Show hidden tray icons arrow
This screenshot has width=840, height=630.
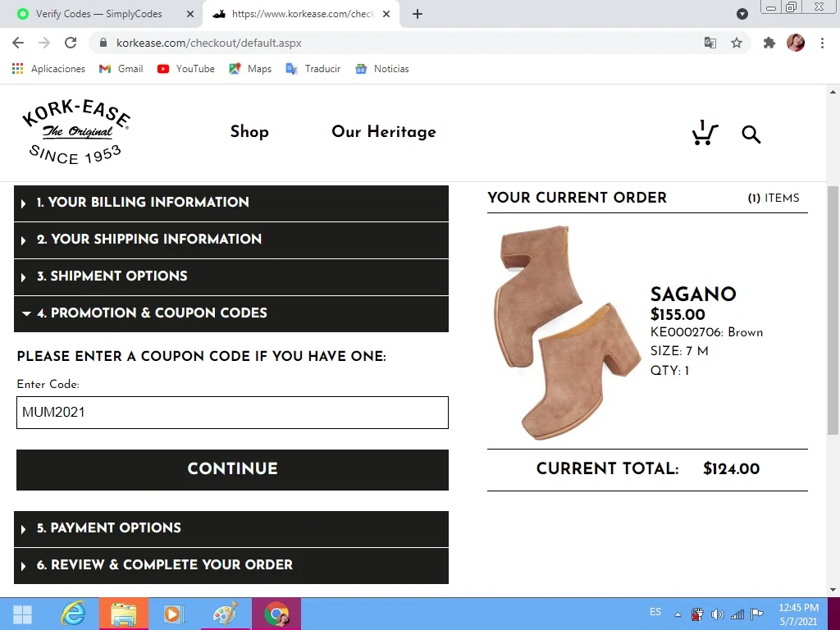(678, 614)
